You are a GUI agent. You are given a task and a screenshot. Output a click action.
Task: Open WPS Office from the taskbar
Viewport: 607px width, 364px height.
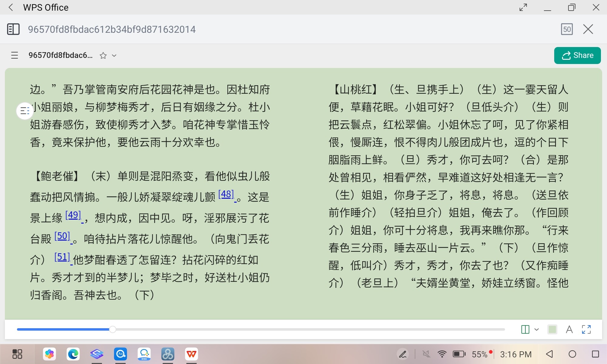pos(192,354)
